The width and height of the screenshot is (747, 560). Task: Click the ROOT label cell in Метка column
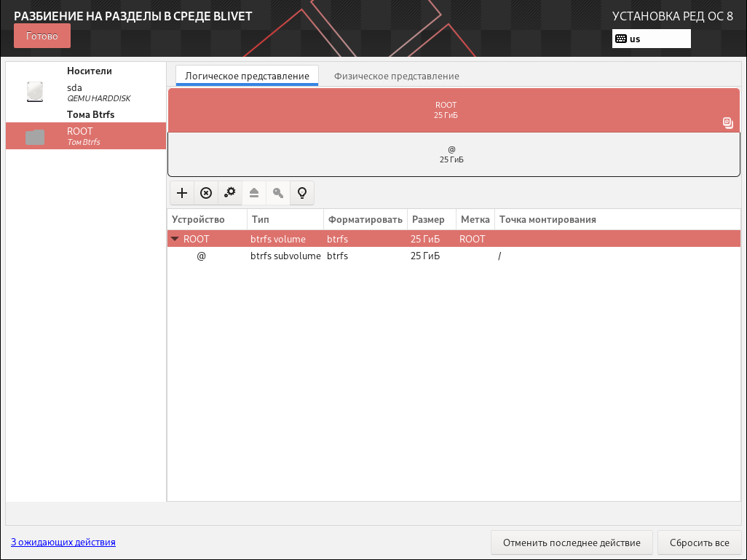click(472, 239)
